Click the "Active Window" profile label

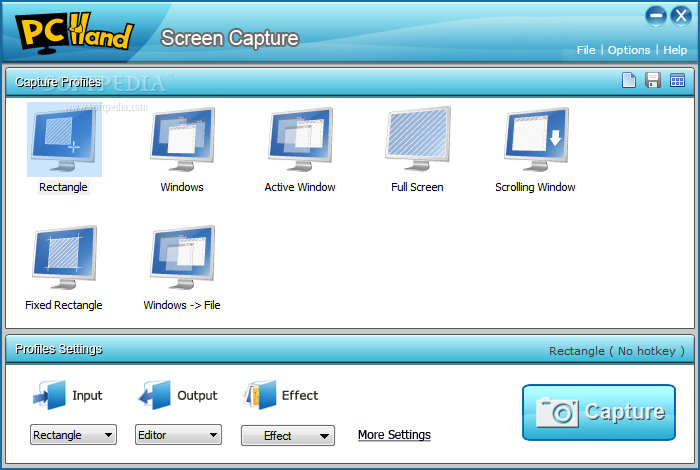pyautogui.click(x=300, y=187)
